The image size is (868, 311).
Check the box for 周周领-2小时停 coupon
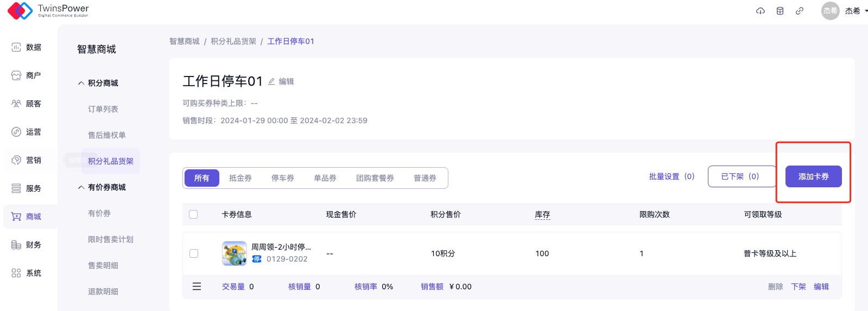click(x=194, y=253)
